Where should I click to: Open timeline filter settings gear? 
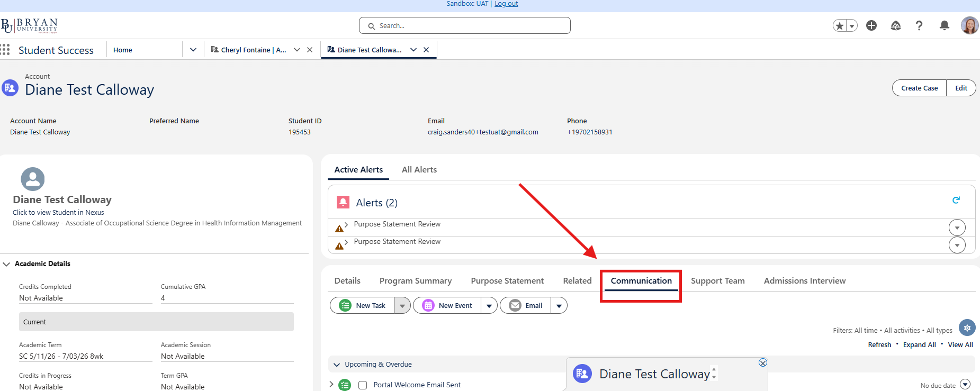[x=967, y=328]
